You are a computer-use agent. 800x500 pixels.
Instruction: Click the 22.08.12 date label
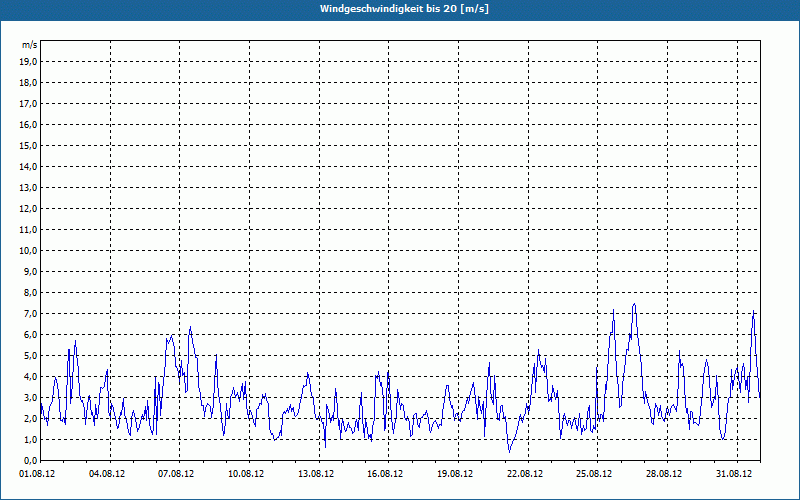coord(525,474)
